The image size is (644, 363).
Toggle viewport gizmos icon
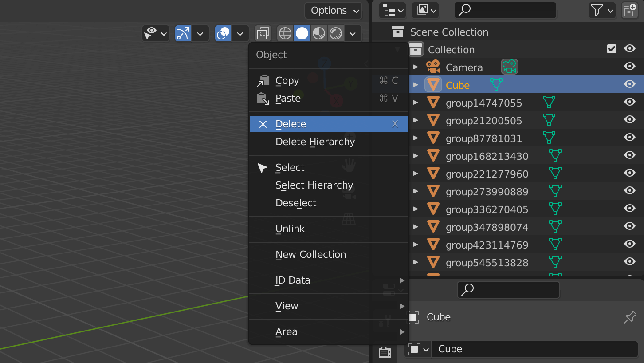click(x=183, y=33)
